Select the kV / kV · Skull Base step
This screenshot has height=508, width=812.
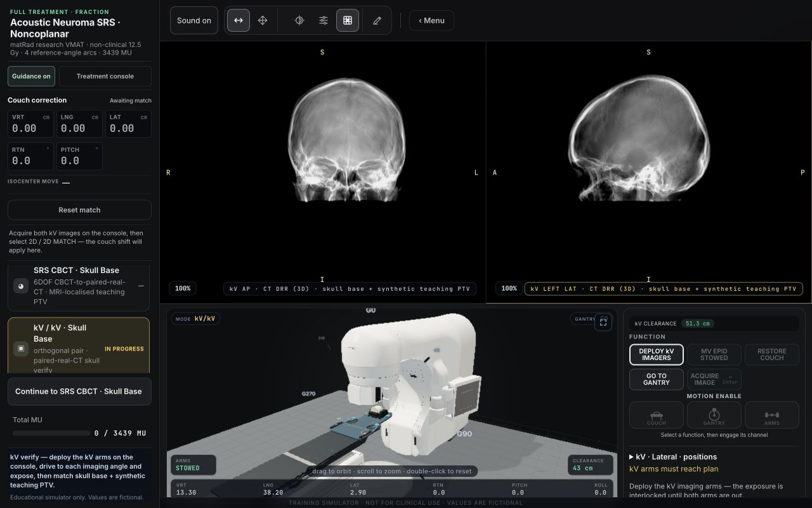click(x=79, y=346)
